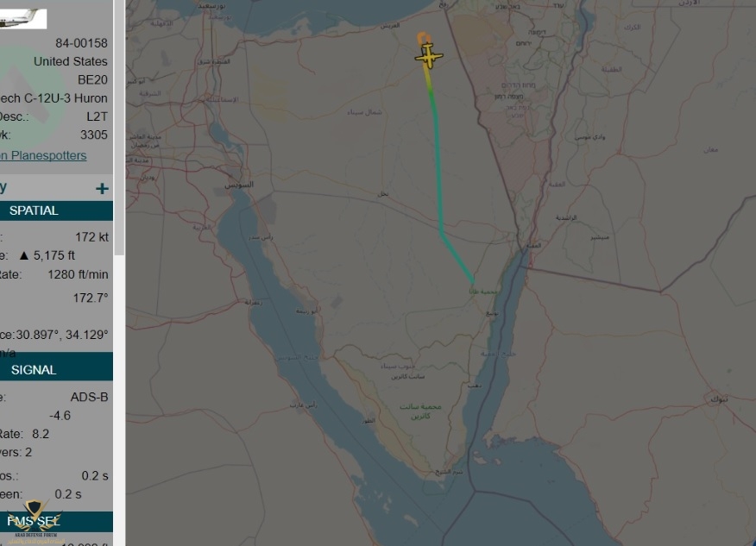Click the United States country label

click(71, 62)
